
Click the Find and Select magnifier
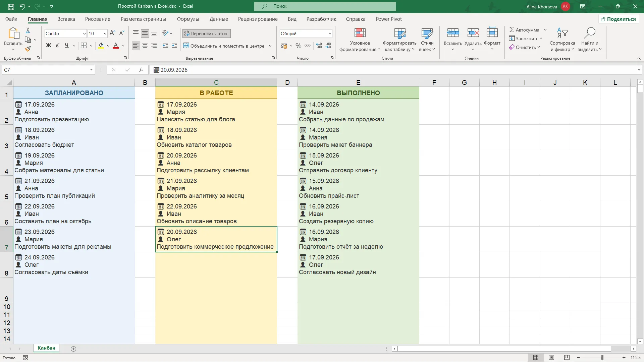point(589,33)
